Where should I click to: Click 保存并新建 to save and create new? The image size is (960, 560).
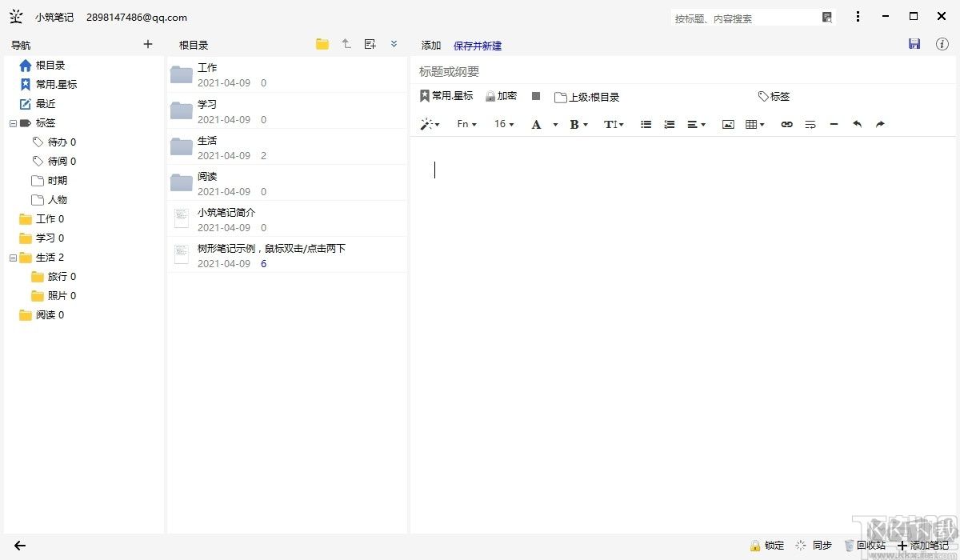(478, 45)
